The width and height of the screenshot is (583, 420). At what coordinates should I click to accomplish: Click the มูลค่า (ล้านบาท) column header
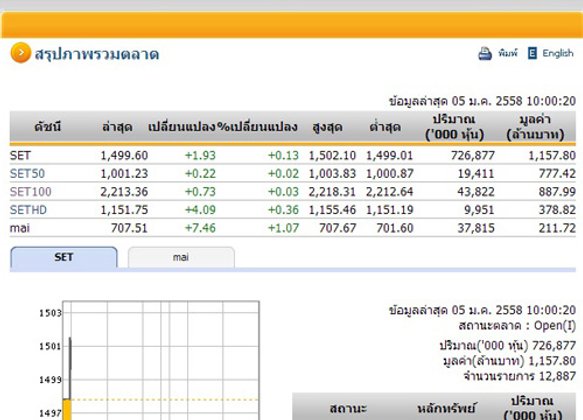click(535, 127)
